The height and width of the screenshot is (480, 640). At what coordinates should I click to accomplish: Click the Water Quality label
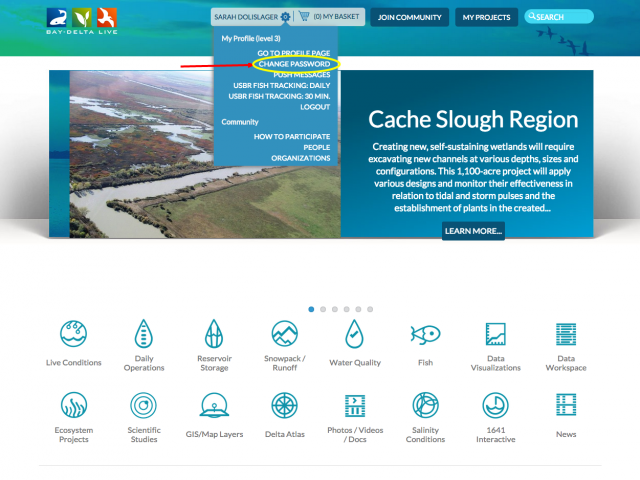[x=355, y=362]
